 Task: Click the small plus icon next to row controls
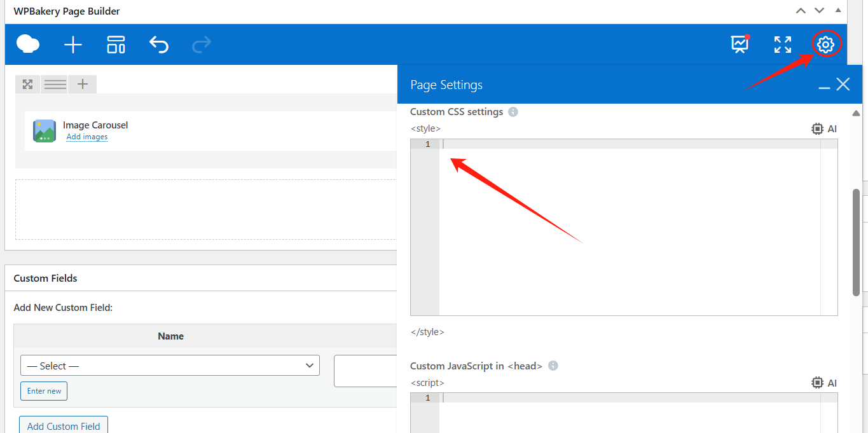click(x=82, y=83)
